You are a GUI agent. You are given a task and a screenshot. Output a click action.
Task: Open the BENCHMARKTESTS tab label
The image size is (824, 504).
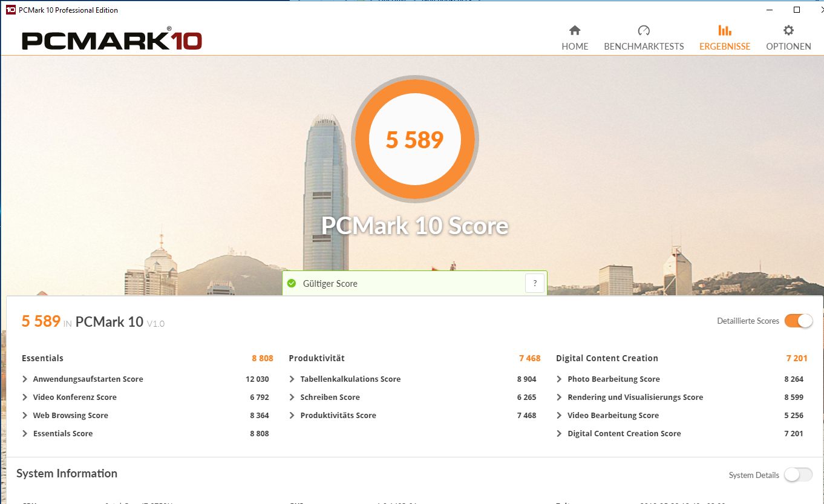point(644,47)
